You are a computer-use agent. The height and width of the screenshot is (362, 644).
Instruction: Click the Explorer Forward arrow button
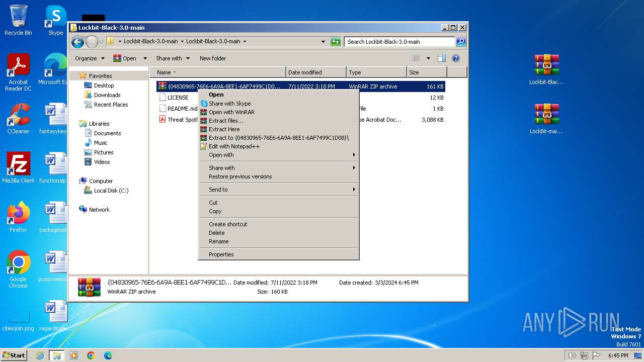[92, 42]
